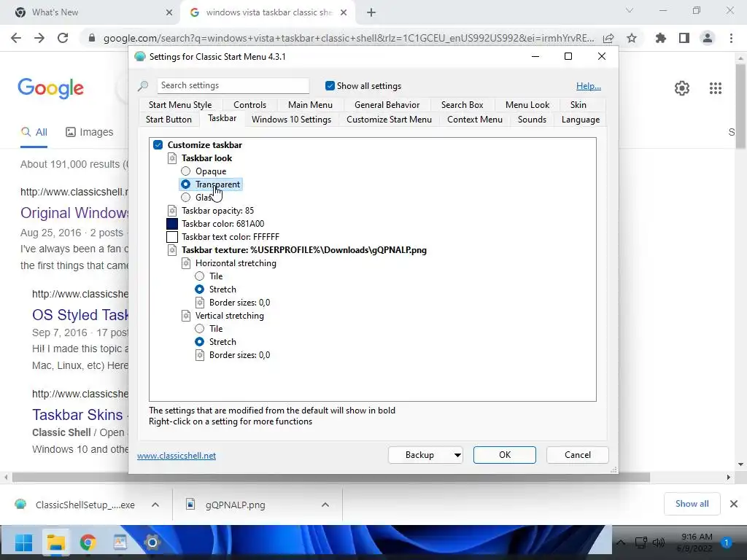
Task: Click Taskbar text color FFFFFF swatch
Action: tap(172, 237)
